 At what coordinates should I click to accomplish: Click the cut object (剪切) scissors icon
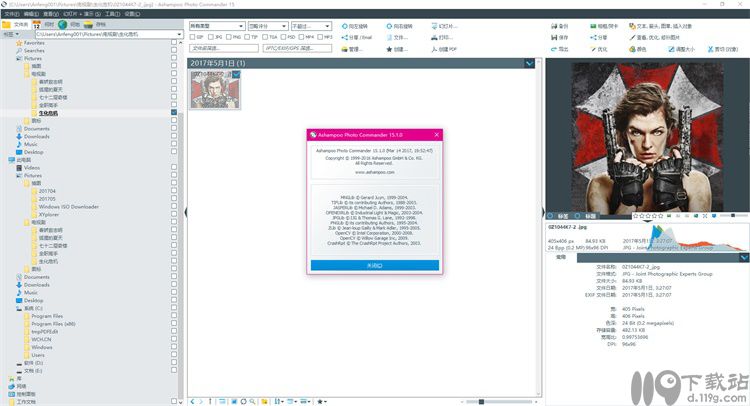[710, 49]
